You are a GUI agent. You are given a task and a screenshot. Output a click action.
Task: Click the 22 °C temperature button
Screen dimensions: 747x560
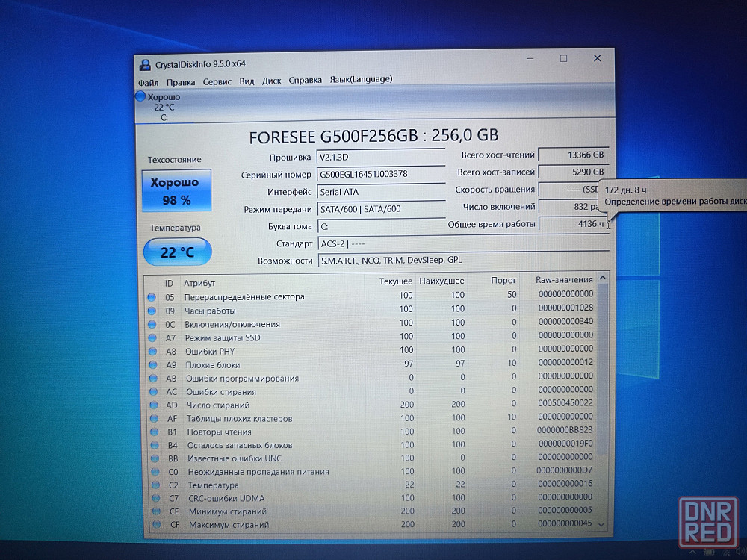click(178, 252)
